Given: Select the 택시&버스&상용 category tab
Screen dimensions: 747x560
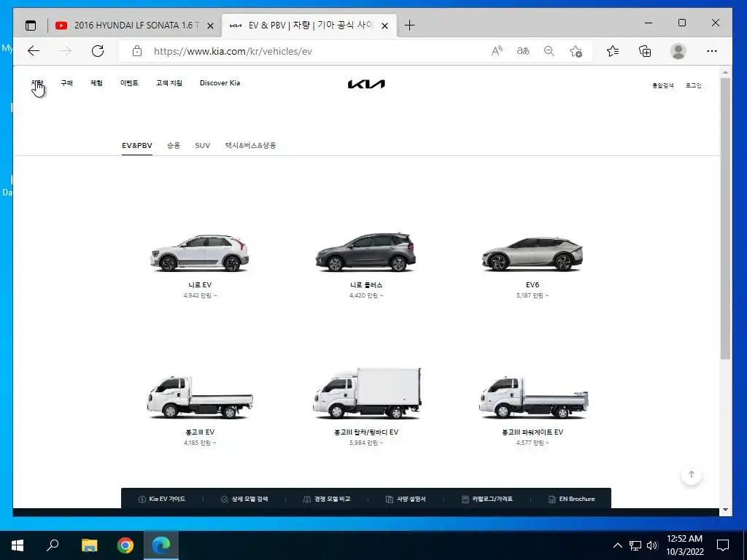Looking at the screenshot, I should [x=251, y=145].
